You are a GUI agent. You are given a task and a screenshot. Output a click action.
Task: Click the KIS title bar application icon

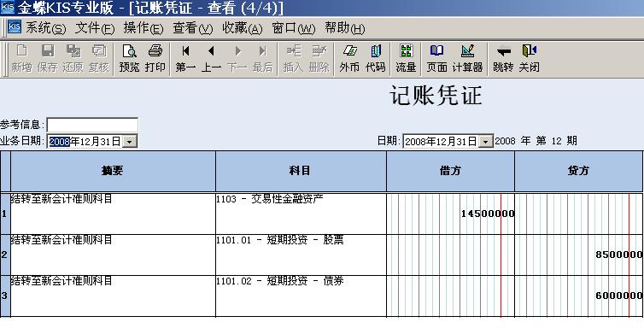click(x=7, y=7)
